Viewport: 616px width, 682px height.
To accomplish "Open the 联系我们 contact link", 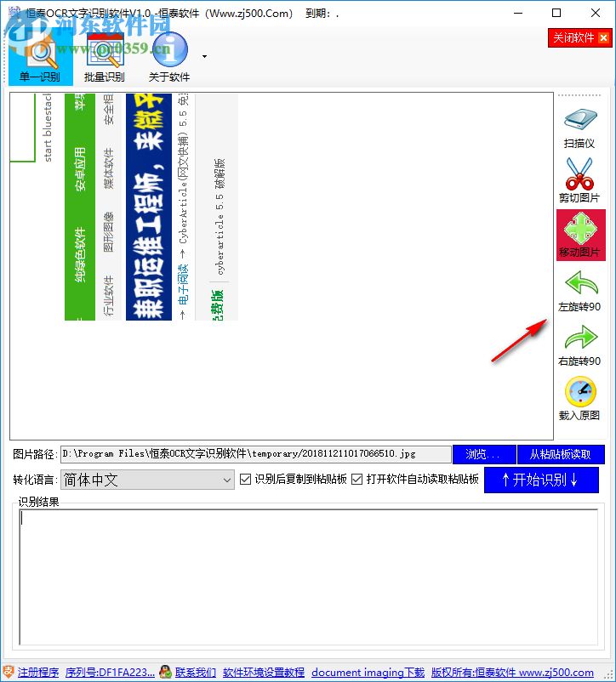I will coord(196,673).
